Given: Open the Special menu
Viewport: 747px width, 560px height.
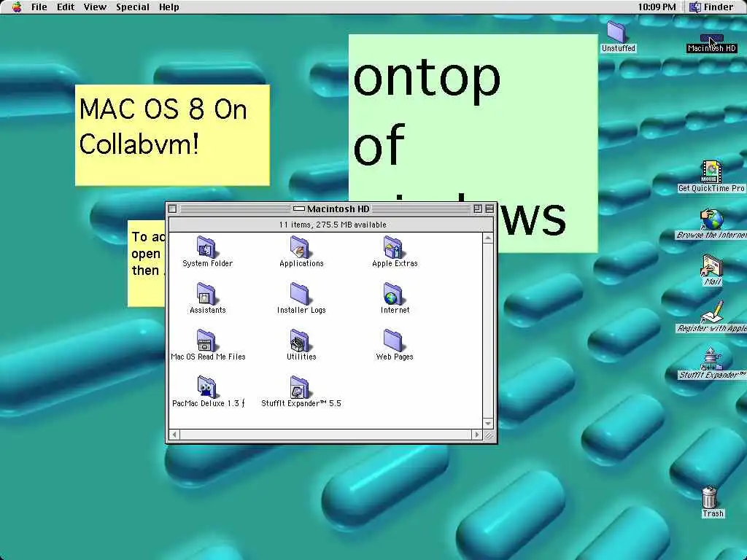Looking at the screenshot, I should click(133, 7).
